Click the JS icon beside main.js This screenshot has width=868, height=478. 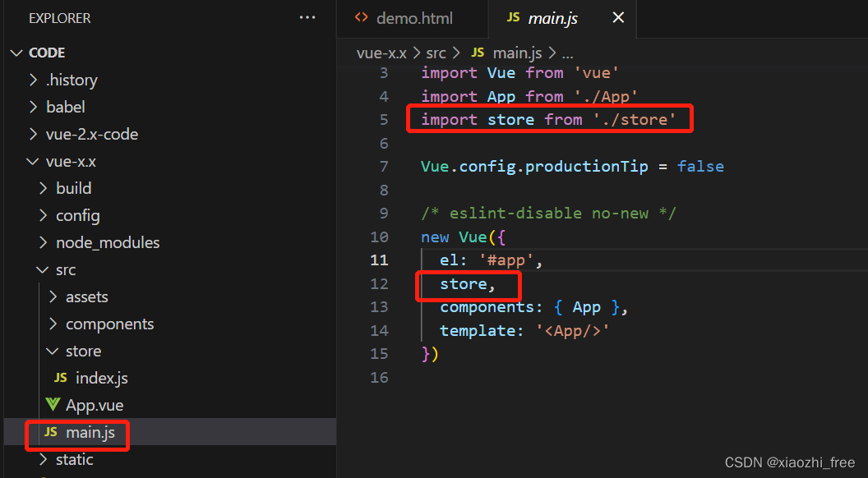(x=51, y=432)
